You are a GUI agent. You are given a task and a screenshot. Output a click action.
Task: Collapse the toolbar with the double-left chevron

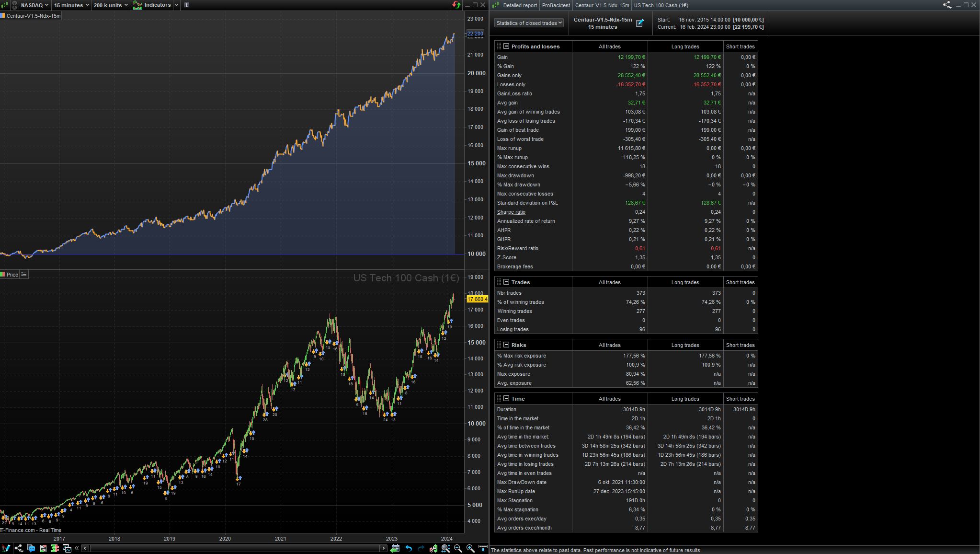[x=77, y=548]
